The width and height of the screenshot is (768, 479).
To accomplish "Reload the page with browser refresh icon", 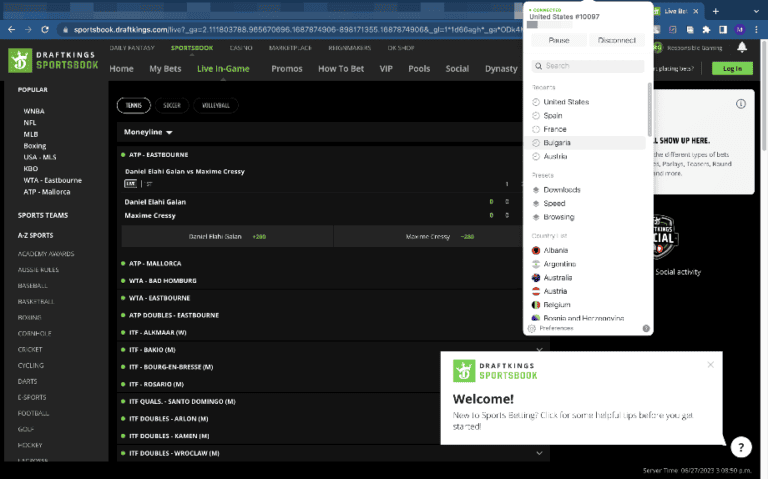I will (46, 31).
